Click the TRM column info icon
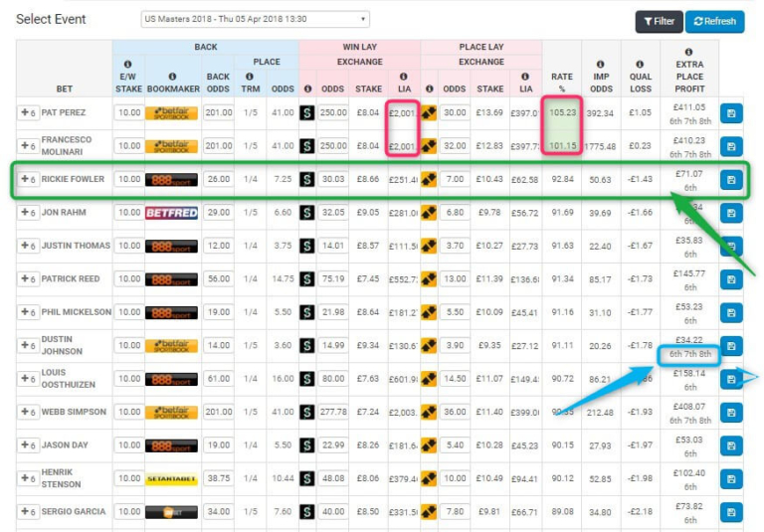The height and width of the screenshot is (532, 764). (x=250, y=77)
